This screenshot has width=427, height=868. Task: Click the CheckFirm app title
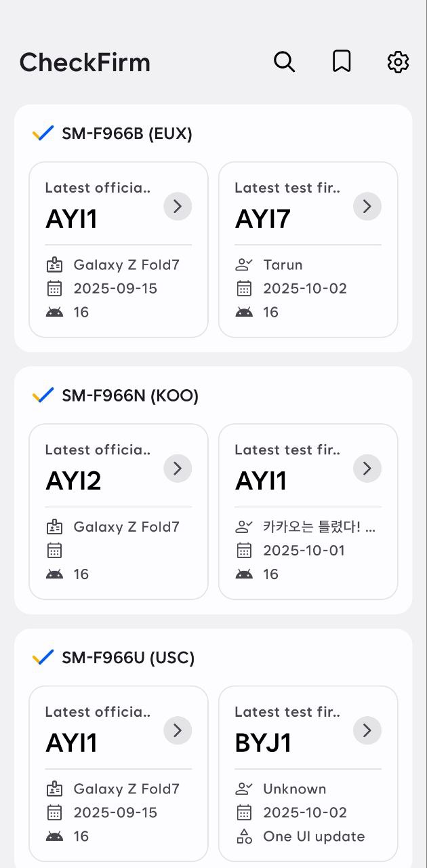click(x=85, y=62)
